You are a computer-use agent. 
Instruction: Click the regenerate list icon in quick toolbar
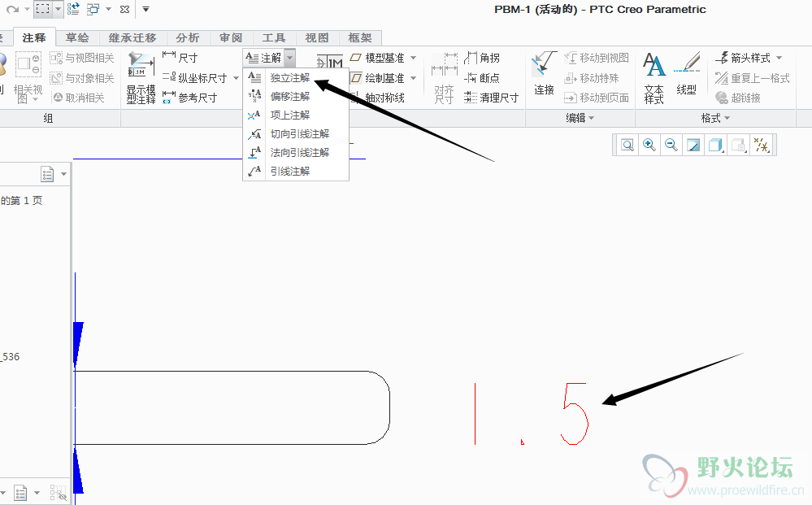(x=73, y=9)
